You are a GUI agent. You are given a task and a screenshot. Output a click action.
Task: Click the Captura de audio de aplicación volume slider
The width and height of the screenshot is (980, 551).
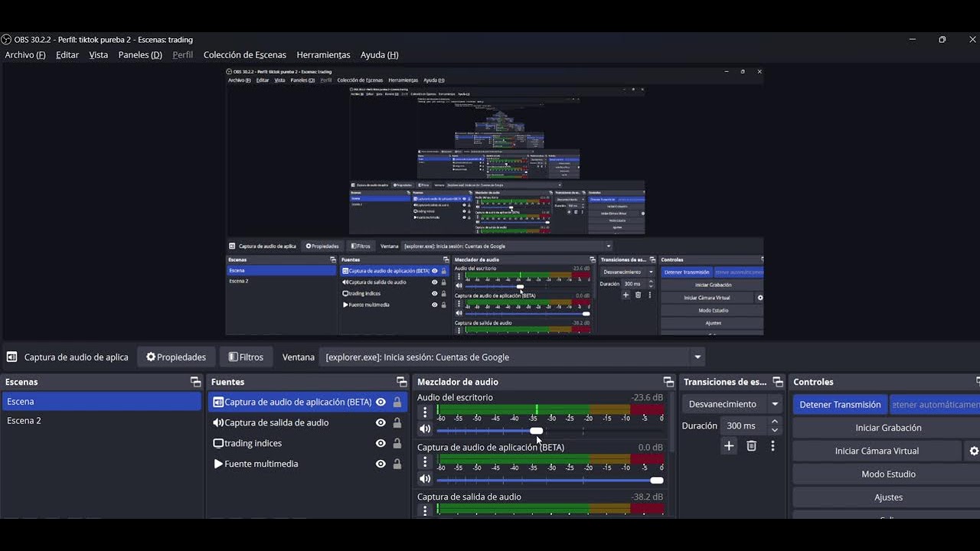tap(550, 481)
